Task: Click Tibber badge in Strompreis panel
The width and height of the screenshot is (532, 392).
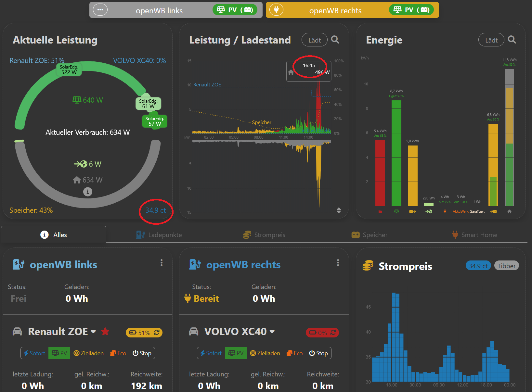Action: click(506, 266)
